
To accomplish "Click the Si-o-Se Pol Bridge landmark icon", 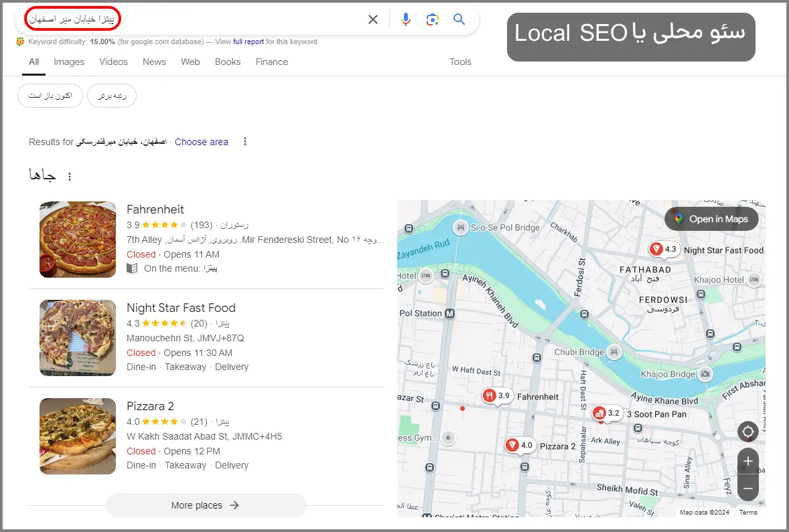I will (x=460, y=228).
